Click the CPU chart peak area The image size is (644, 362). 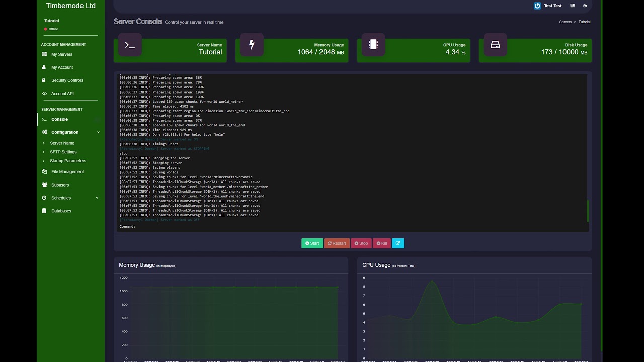coord(432,282)
